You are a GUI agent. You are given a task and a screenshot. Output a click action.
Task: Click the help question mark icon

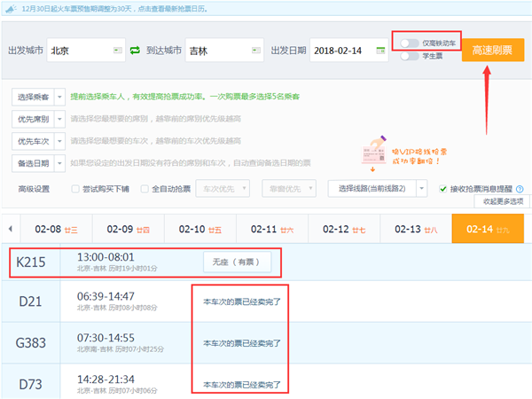tap(520, 189)
